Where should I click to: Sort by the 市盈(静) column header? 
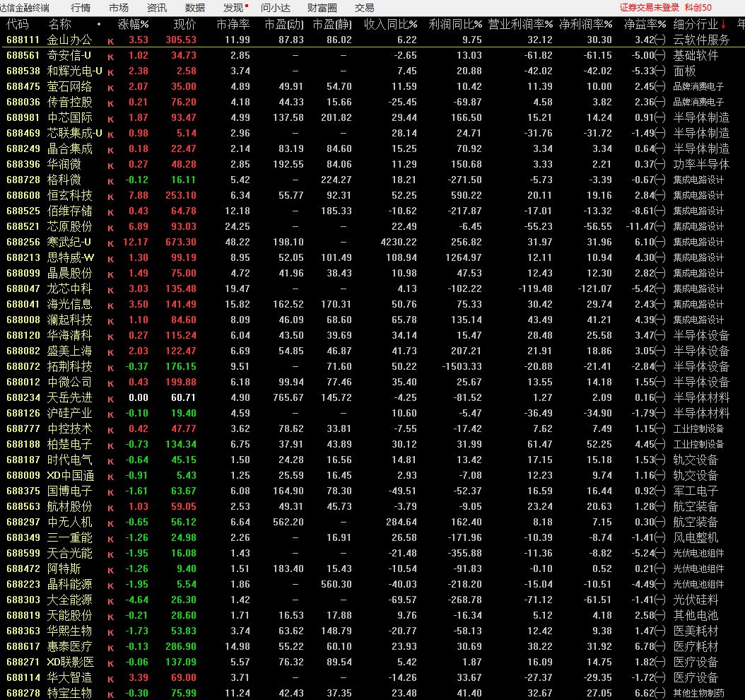pos(332,24)
